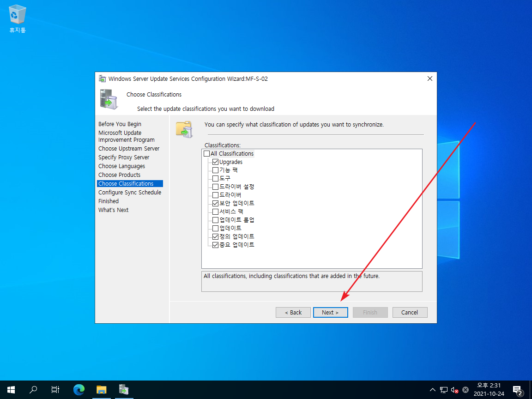532x399 pixels.
Task: Open Task View from the taskbar
Action: tap(55, 389)
